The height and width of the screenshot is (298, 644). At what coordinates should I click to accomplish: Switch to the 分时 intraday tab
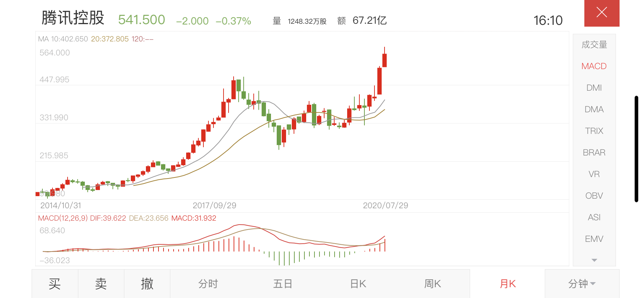point(208,284)
